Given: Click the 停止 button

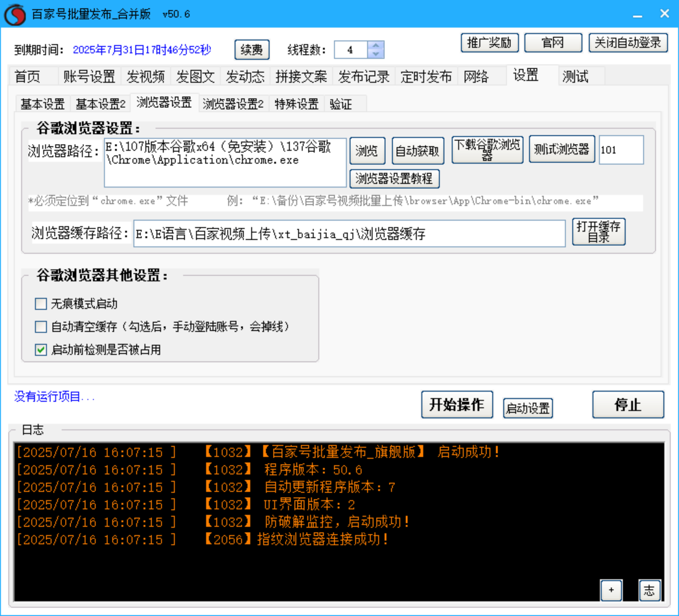Looking at the screenshot, I should [628, 405].
